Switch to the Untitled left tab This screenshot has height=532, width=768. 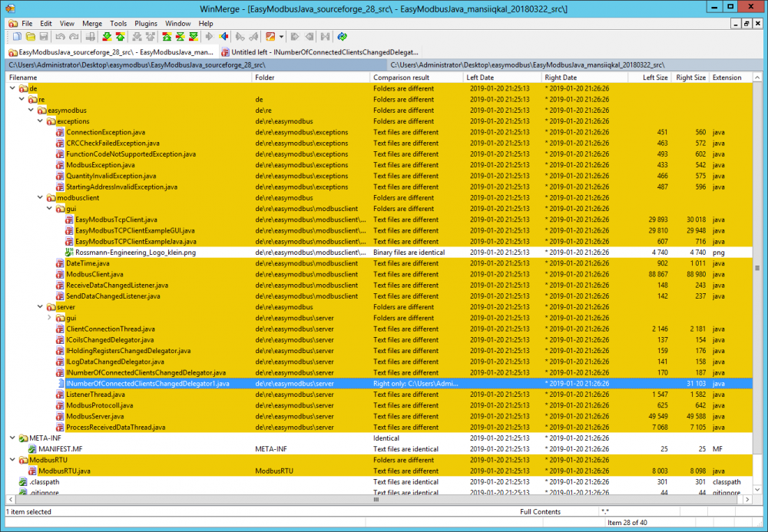coord(319,52)
